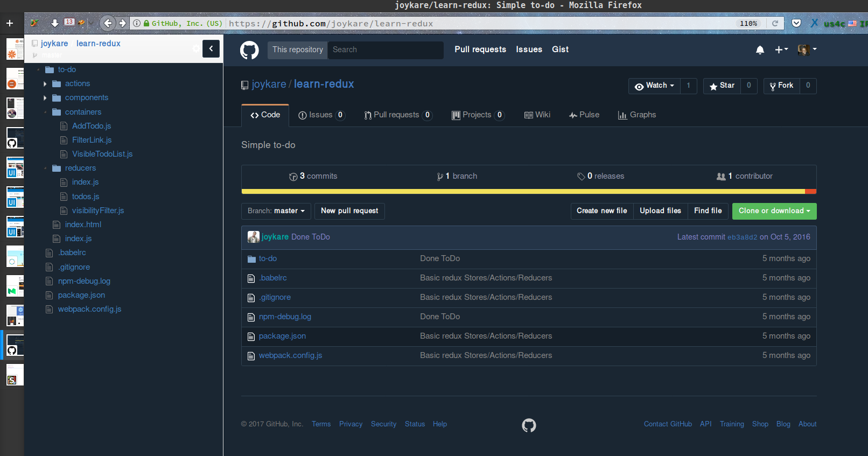Open webpack.config.js in the file list
This screenshot has height=456, width=868.
[x=290, y=356]
